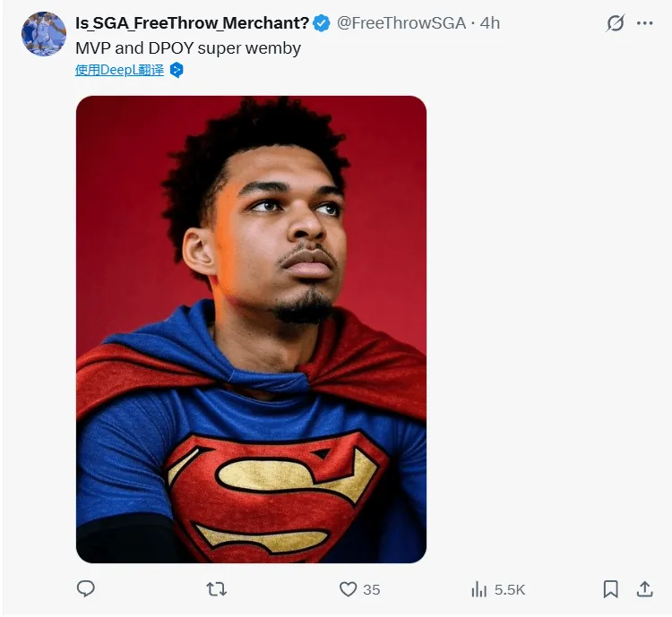Reply to the super wemby post
The image size is (672, 617).
pos(86,588)
